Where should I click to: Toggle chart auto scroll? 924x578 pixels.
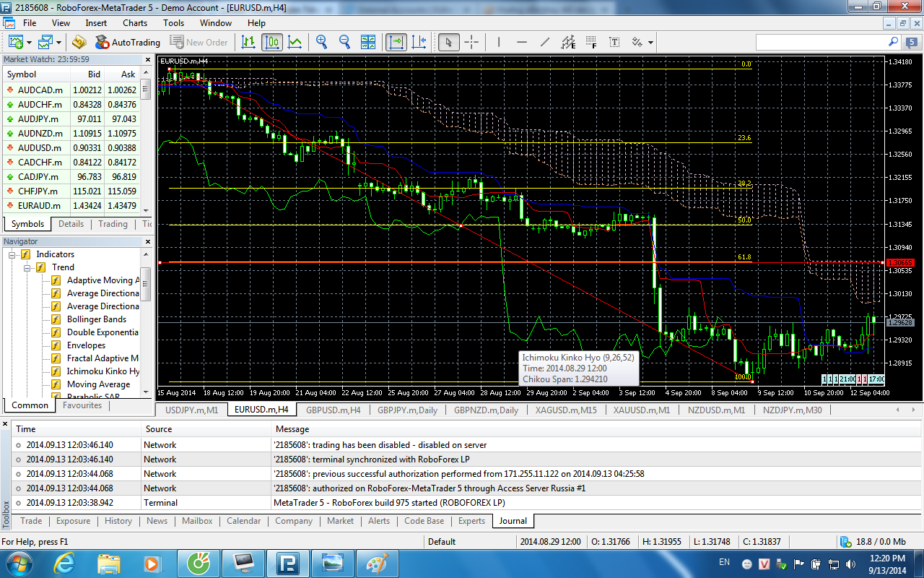(x=396, y=42)
